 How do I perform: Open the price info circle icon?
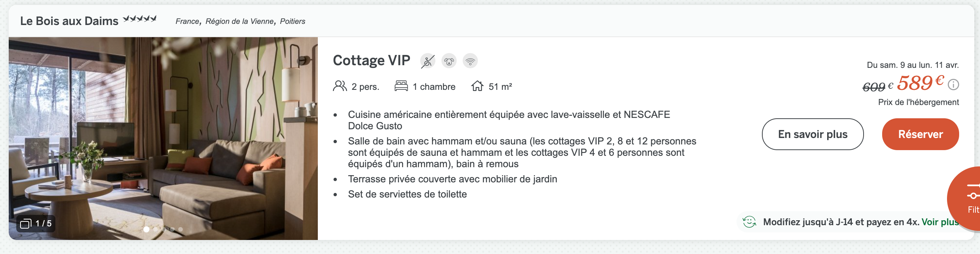(953, 85)
